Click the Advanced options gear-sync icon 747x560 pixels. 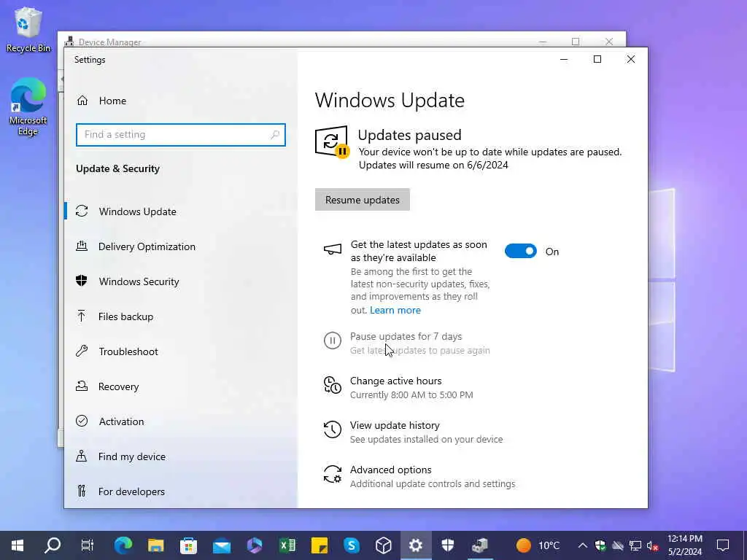click(333, 474)
